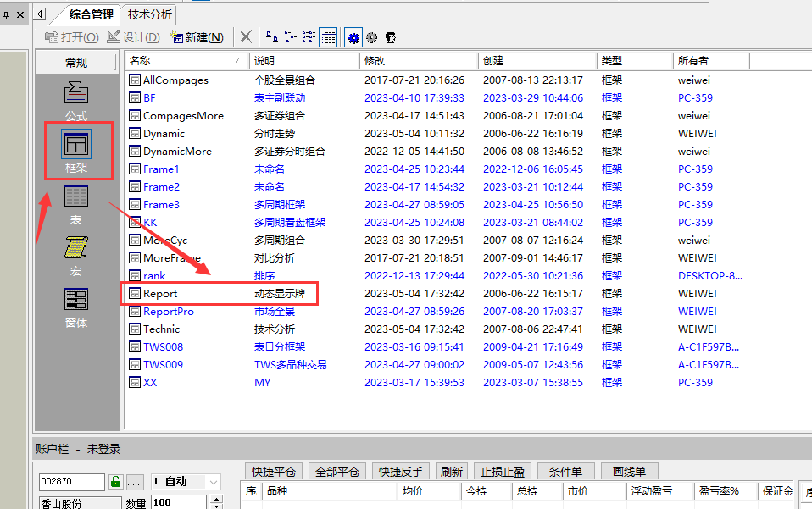
Task: Click the green lock icon beside code field
Action: [115, 482]
